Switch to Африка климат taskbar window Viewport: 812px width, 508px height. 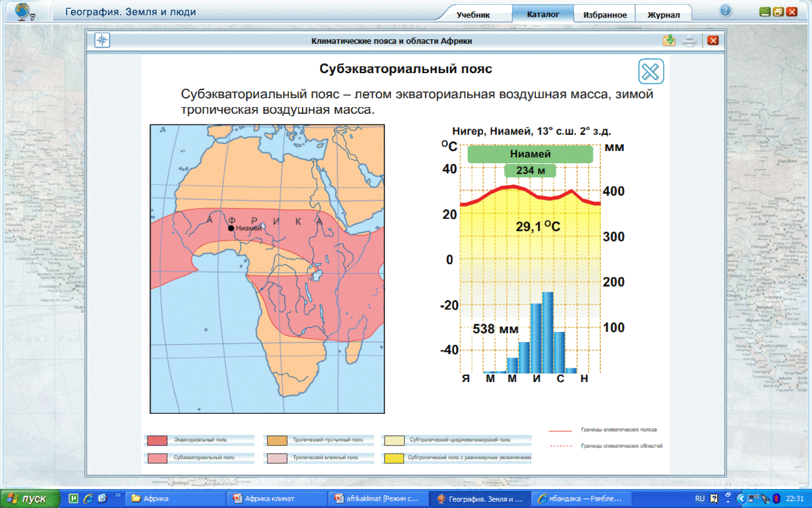tap(277, 499)
